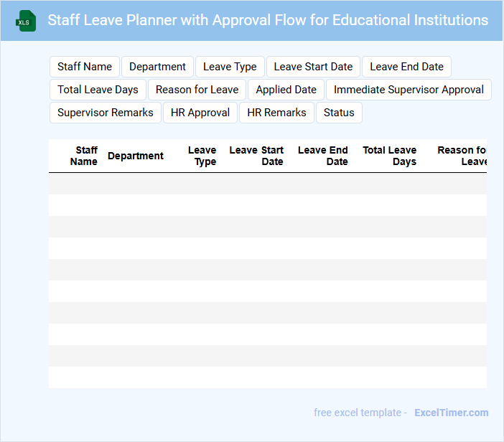Click the Reason for Leave tag
This screenshot has height=442, width=504.
tap(197, 90)
